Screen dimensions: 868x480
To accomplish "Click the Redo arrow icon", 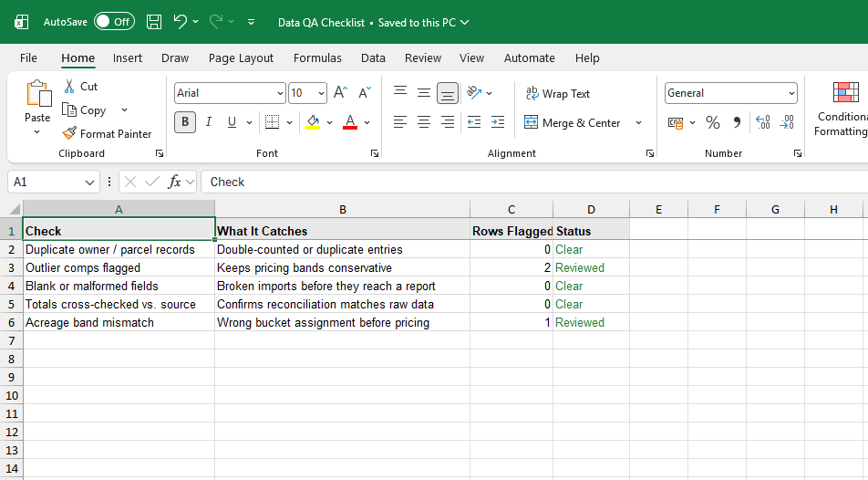I will [216, 22].
